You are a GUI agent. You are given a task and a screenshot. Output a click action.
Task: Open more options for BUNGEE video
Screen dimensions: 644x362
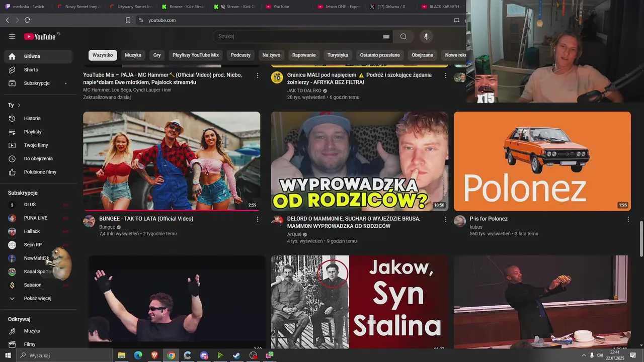tap(258, 219)
